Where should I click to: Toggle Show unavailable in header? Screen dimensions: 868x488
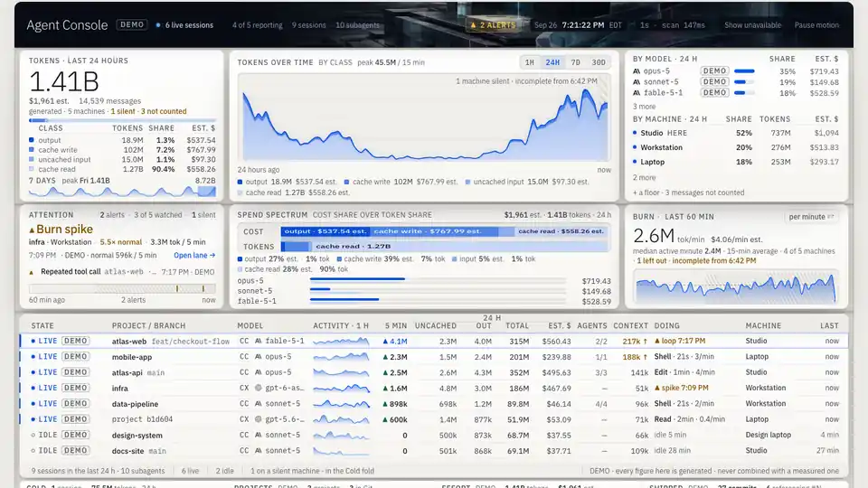(752, 25)
